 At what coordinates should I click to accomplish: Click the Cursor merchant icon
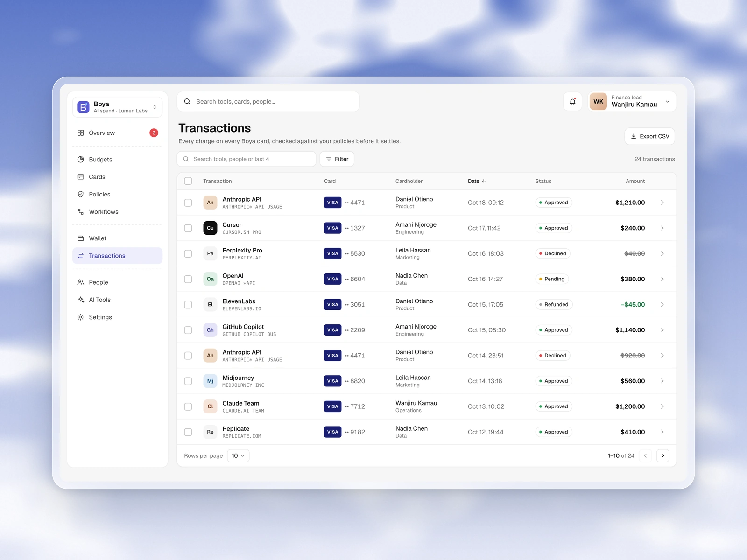click(210, 228)
